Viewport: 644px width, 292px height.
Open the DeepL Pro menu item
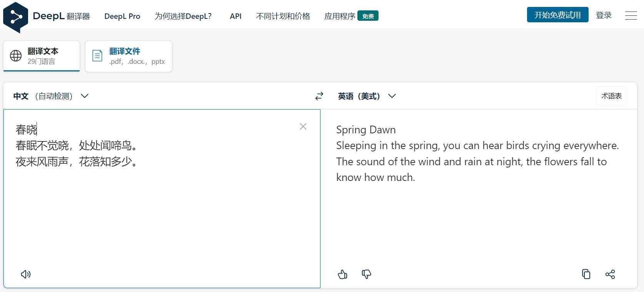pos(122,16)
